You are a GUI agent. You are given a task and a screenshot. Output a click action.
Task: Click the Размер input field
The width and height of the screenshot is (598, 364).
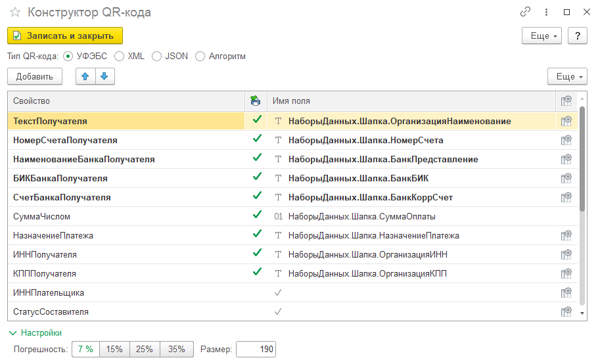[x=256, y=349]
